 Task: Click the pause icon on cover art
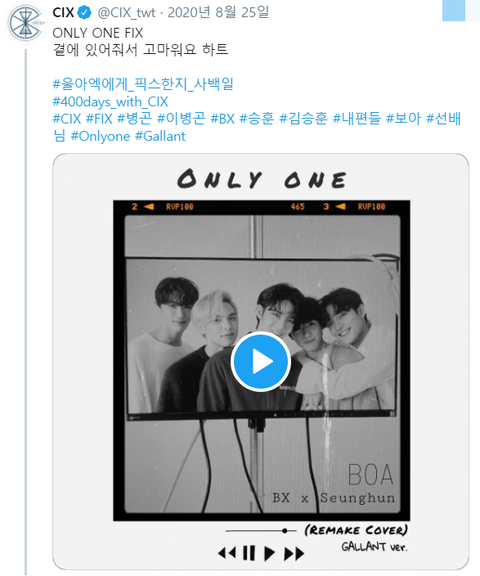coord(249,553)
